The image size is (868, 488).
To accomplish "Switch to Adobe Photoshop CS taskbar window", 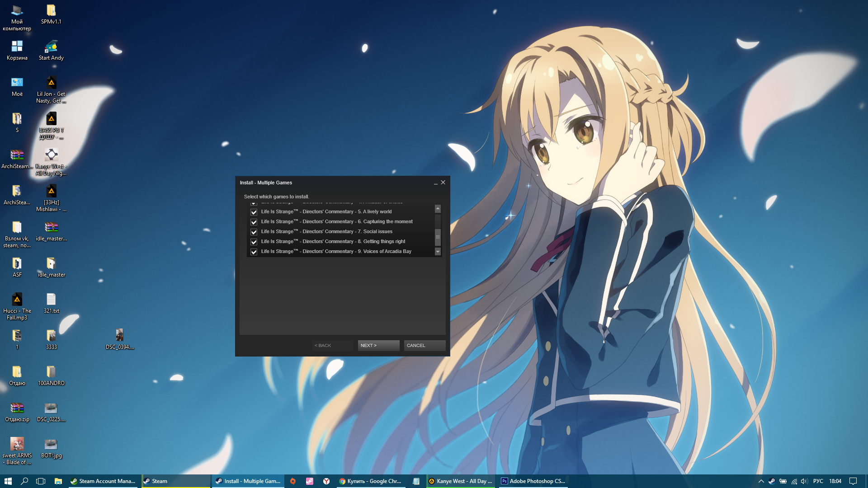I will 533,481.
